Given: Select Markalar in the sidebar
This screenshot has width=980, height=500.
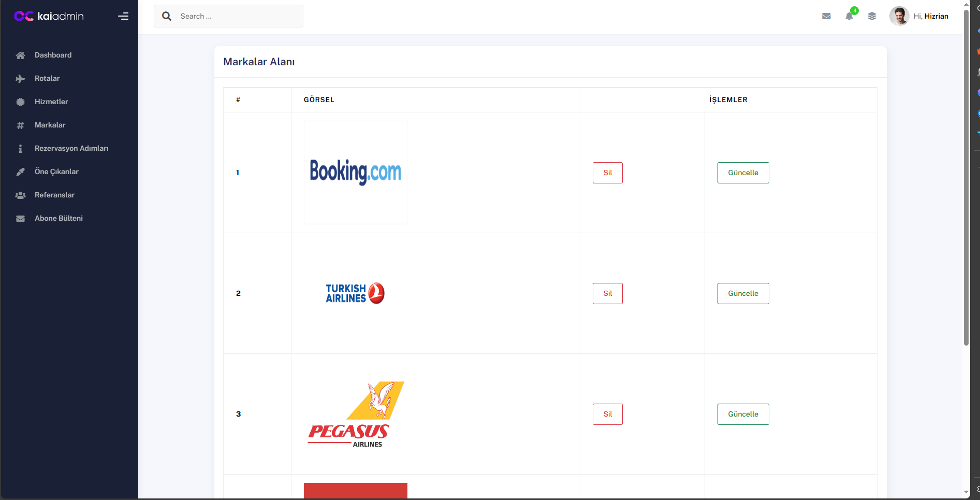Looking at the screenshot, I should pyautogui.click(x=50, y=125).
